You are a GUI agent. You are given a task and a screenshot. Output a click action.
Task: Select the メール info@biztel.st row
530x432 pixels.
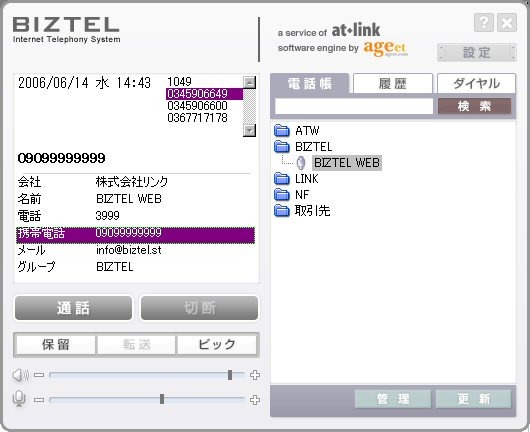coord(136,250)
